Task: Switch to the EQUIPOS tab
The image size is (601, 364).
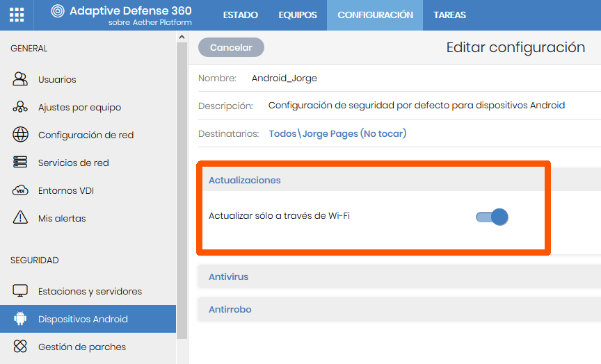Action: (x=298, y=15)
